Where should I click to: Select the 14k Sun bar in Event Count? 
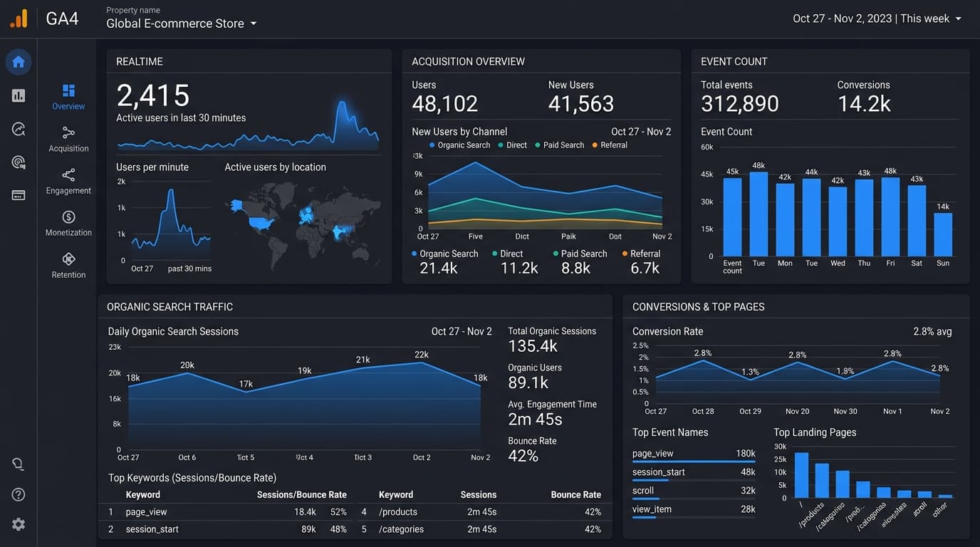943,234
